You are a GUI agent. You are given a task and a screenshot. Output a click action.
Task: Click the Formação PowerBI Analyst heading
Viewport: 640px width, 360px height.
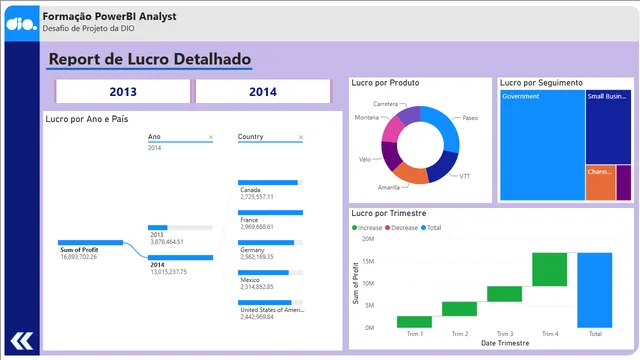[109, 16]
